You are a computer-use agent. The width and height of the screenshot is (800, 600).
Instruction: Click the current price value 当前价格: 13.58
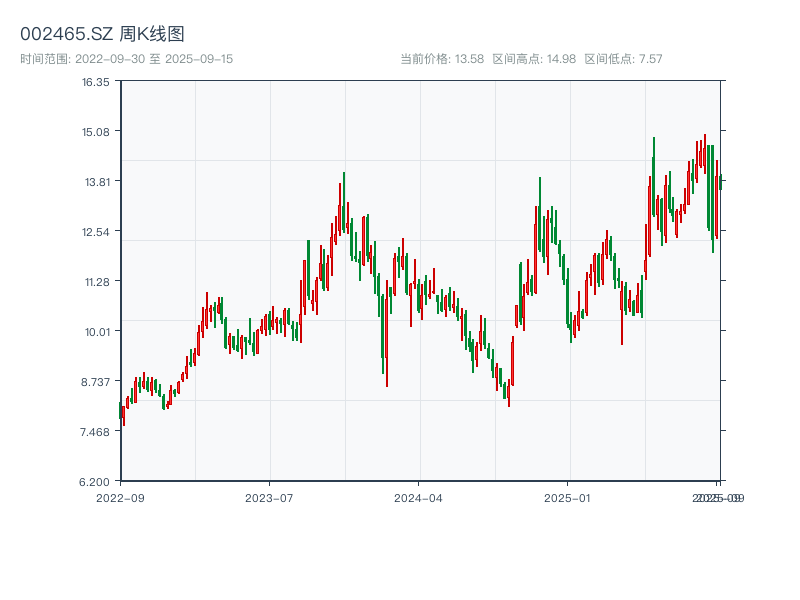pyautogui.click(x=442, y=59)
